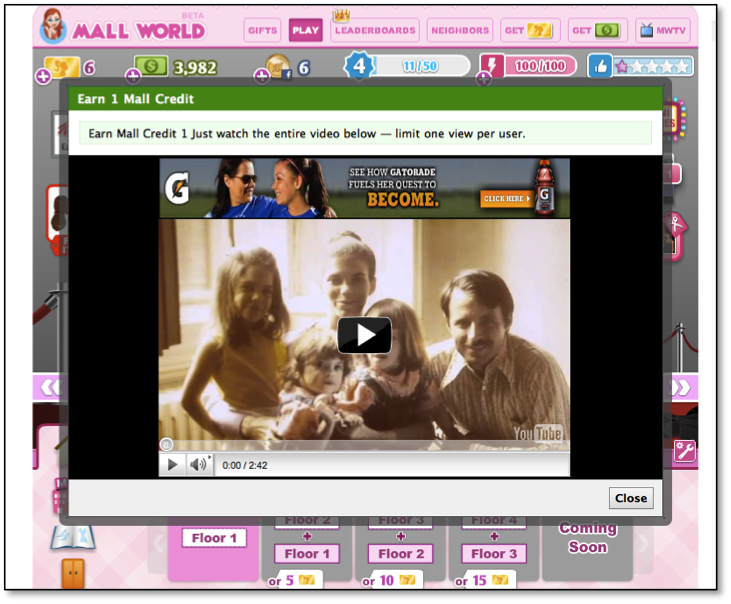731x604 pixels.
Task: Click the YouTube logo on the video
Action: (x=538, y=433)
